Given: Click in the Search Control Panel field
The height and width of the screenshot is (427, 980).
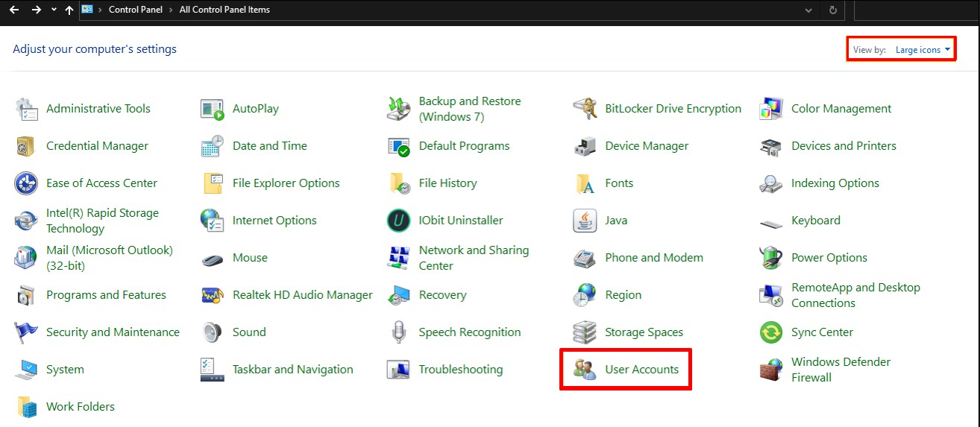Looking at the screenshot, I should [x=916, y=10].
